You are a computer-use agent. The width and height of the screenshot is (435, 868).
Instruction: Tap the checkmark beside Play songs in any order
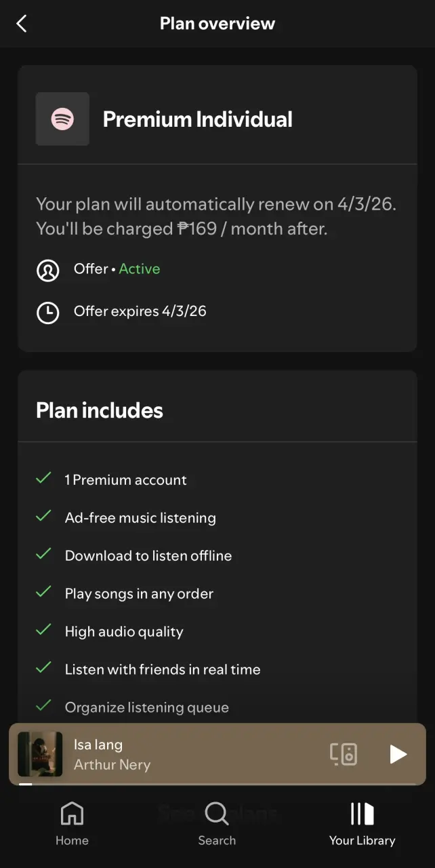43,593
